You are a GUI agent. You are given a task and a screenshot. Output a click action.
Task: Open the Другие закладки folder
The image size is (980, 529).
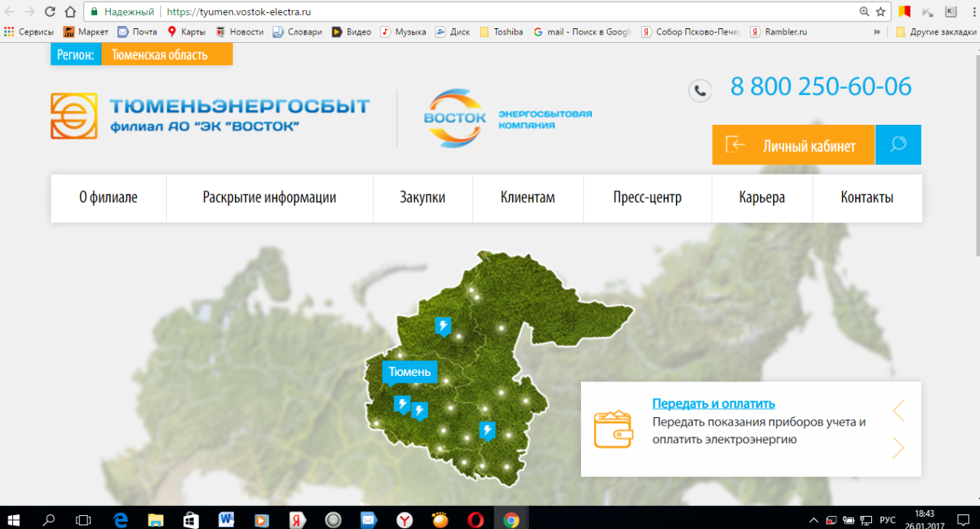[936, 32]
